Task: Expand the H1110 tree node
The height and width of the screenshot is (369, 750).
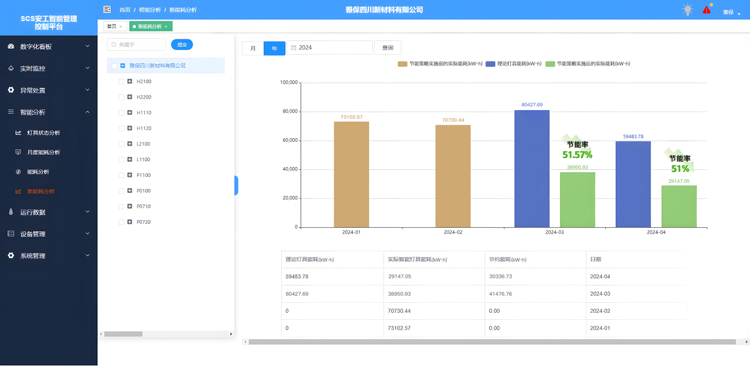Action: [x=130, y=113]
